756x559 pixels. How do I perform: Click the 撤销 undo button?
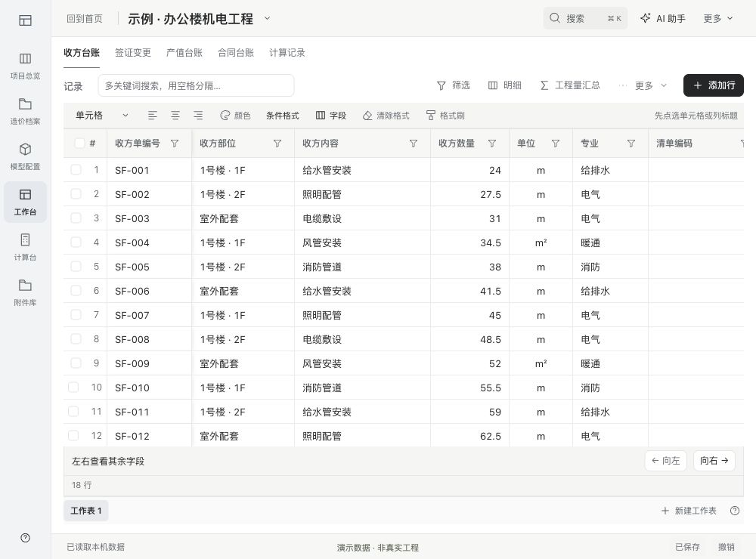(x=726, y=547)
